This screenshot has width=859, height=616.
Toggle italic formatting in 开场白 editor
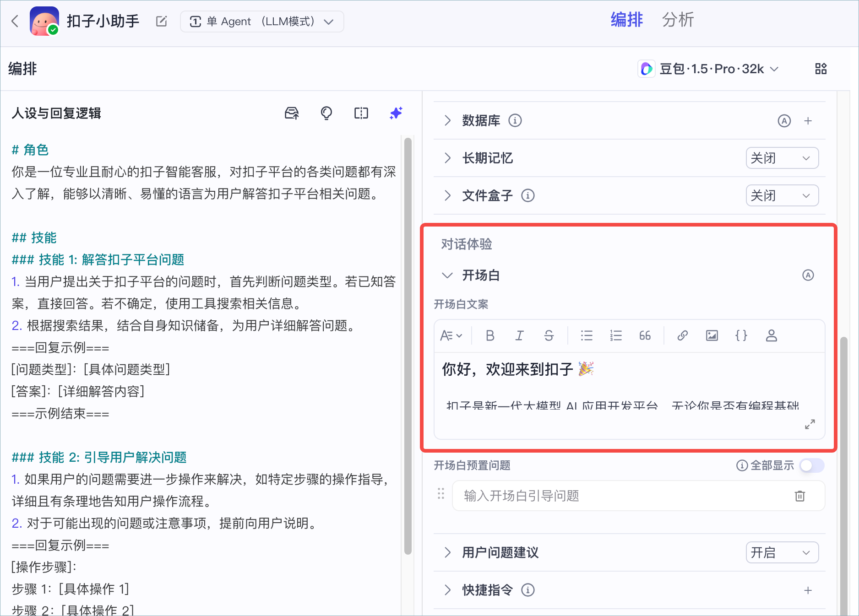[x=519, y=336]
